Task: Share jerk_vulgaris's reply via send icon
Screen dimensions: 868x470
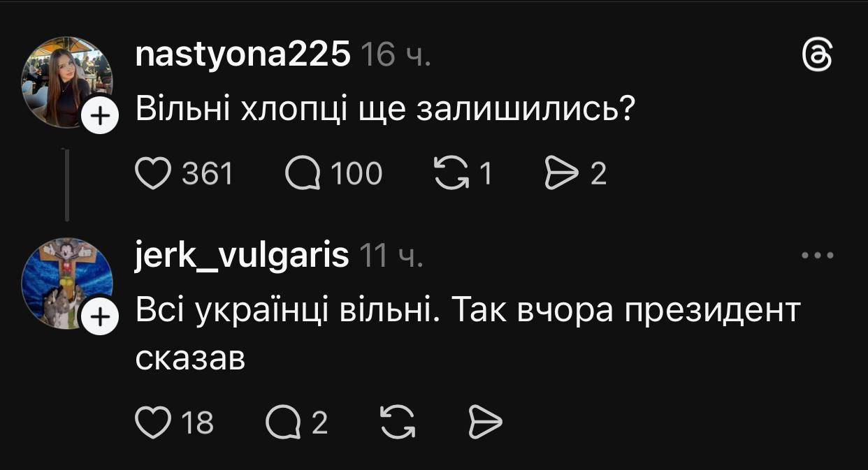Action: [484, 423]
